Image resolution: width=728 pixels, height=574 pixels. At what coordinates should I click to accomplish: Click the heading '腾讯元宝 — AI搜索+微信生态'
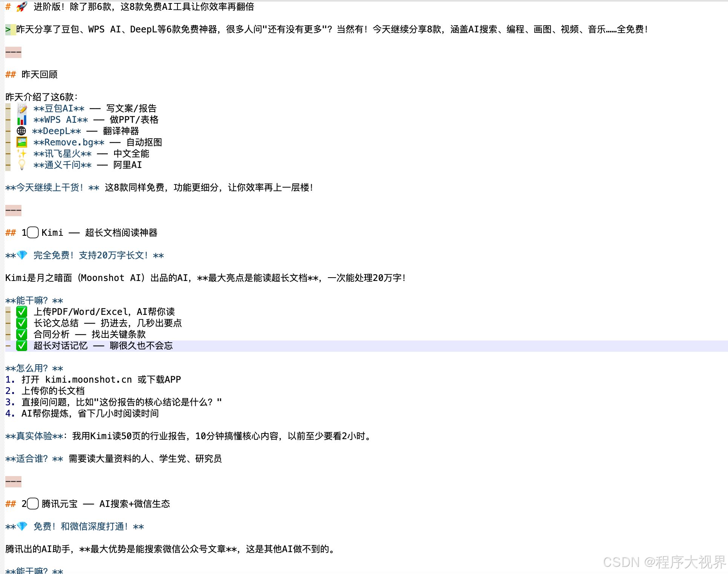pyautogui.click(x=106, y=504)
